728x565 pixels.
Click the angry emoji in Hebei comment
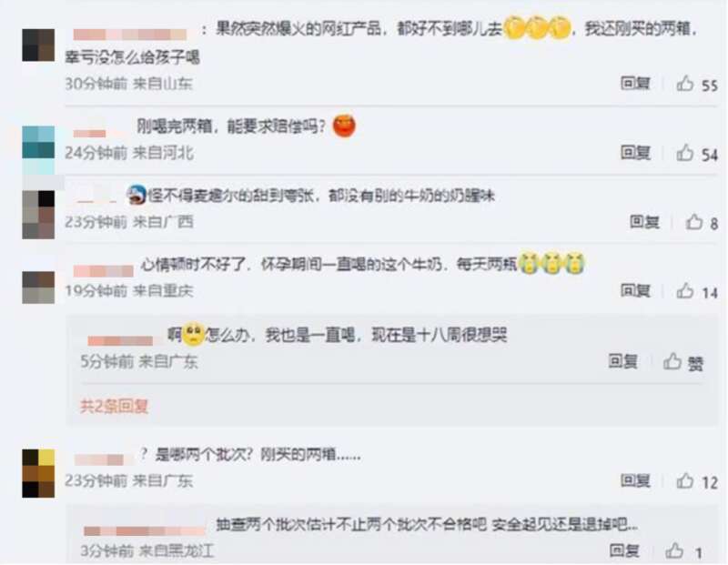click(345, 126)
